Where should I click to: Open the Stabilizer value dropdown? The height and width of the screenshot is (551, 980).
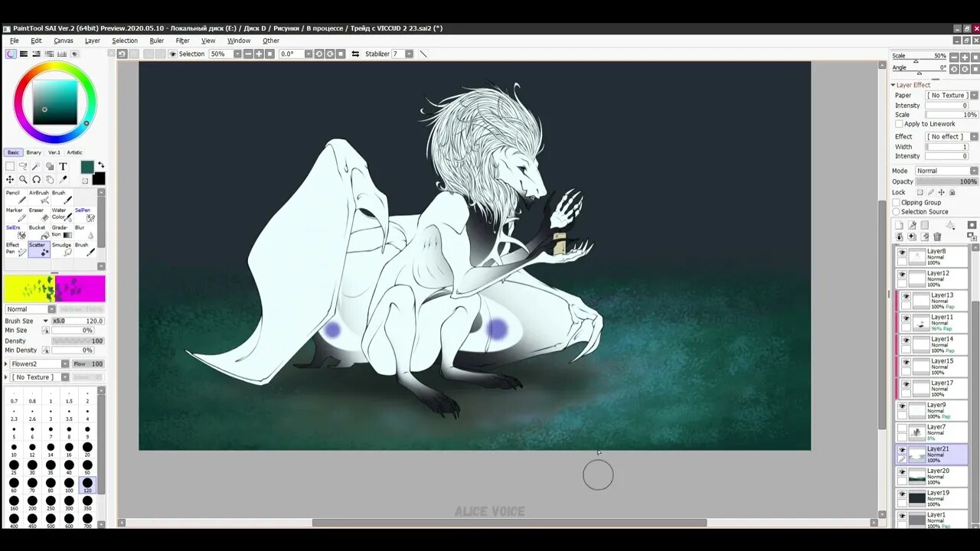click(x=409, y=54)
